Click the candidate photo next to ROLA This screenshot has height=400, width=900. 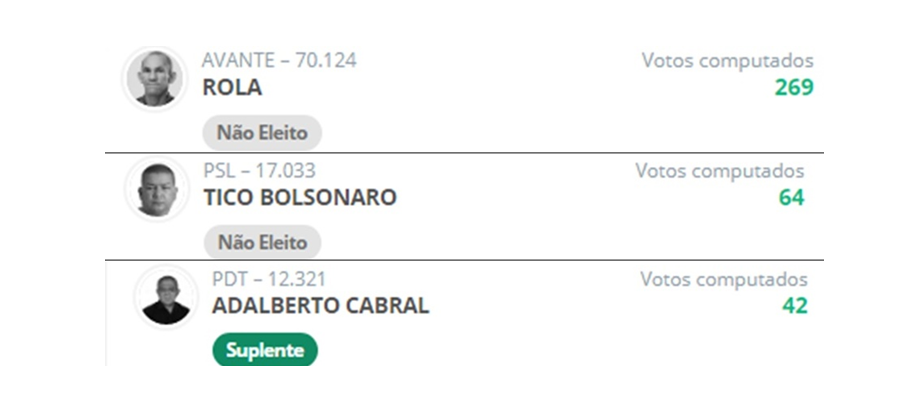click(155, 78)
